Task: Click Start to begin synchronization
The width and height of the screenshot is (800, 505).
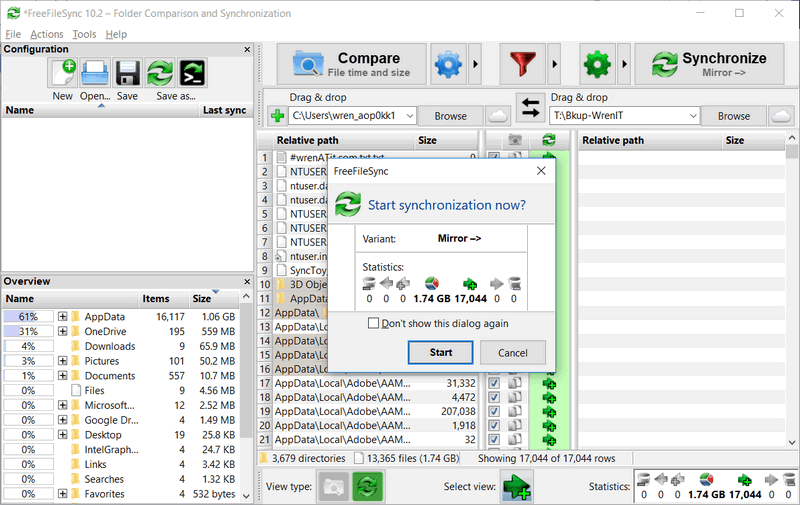Action: click(x=440, y=352)
